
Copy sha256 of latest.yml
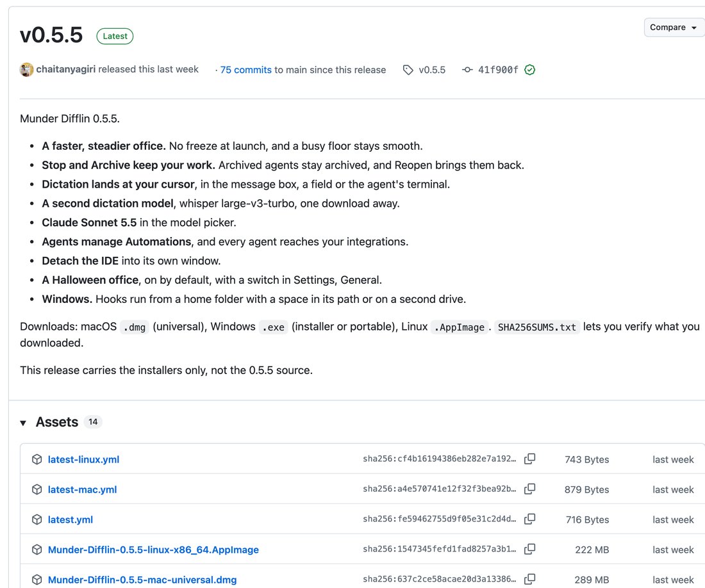click(529, 519)
